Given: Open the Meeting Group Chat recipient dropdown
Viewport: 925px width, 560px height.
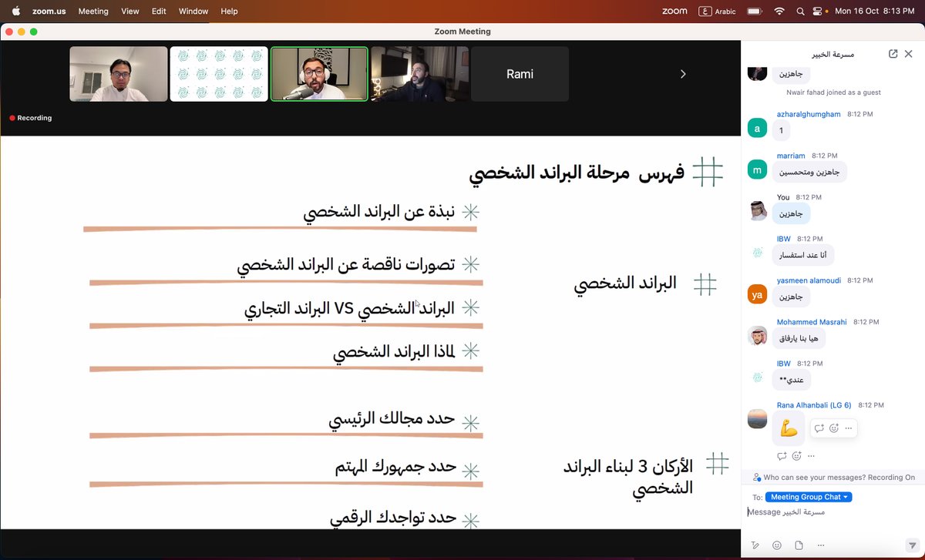Looking at the screenshot, I should 809,497.
